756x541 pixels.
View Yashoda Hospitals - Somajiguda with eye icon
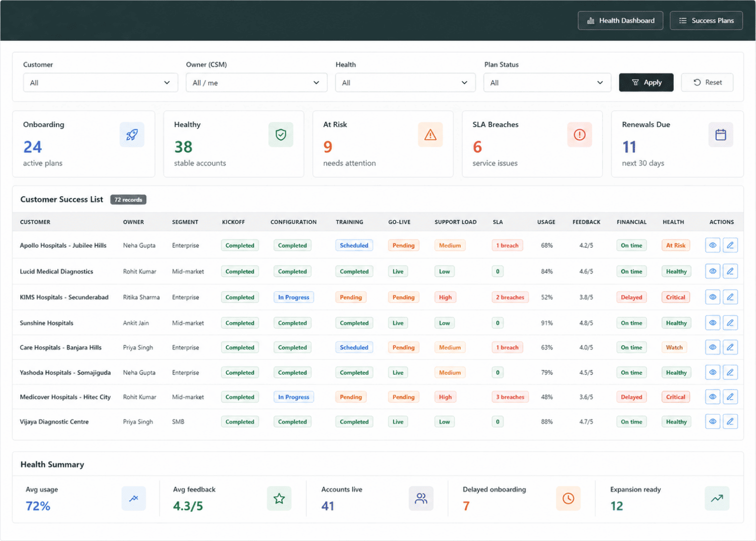click(713, 372)
